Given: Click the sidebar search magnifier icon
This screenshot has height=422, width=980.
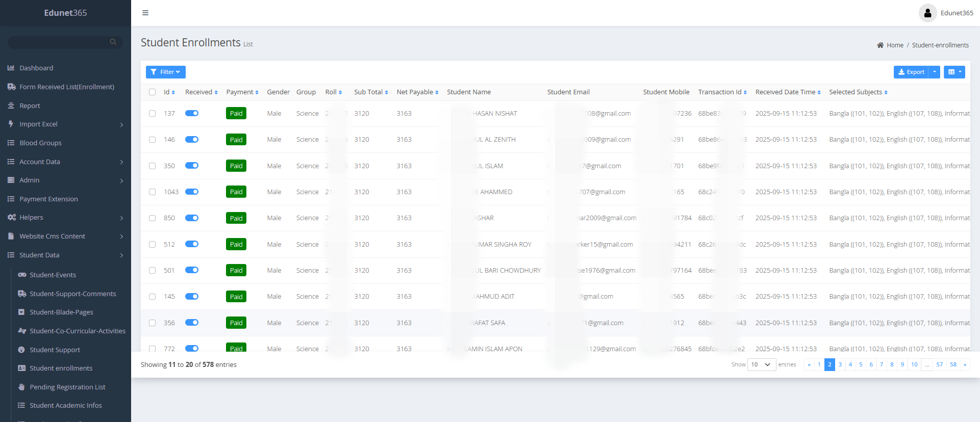Looking at the screenshot, I should coord(113,42).
